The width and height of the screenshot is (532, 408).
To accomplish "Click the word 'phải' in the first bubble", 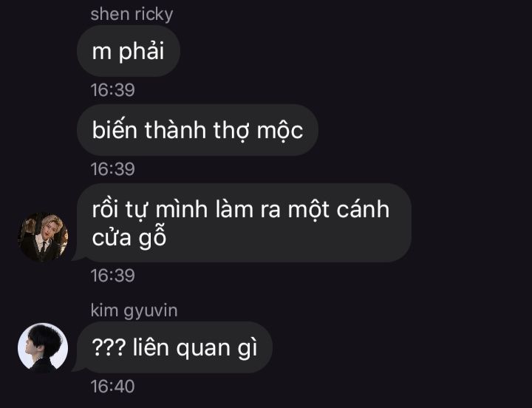I will tap(141, 52).
